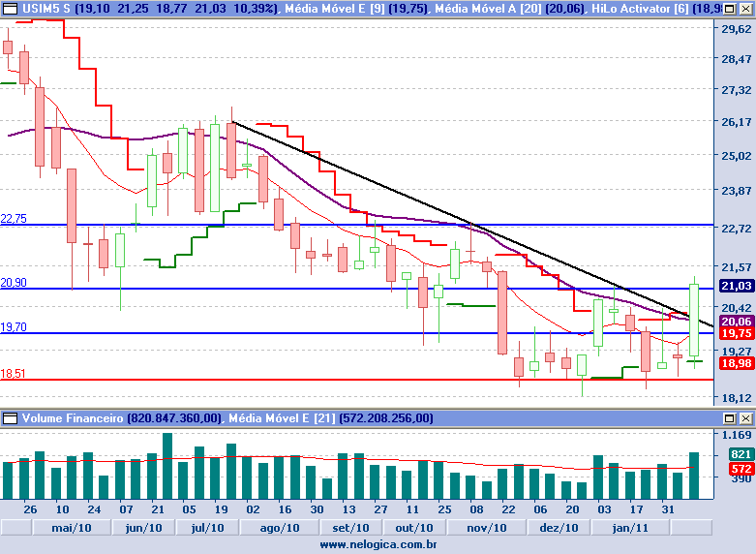This screenshot has width=756, height=554.
Task: Maximize the USIM5 price chart panel
Action: coord(732,8)
